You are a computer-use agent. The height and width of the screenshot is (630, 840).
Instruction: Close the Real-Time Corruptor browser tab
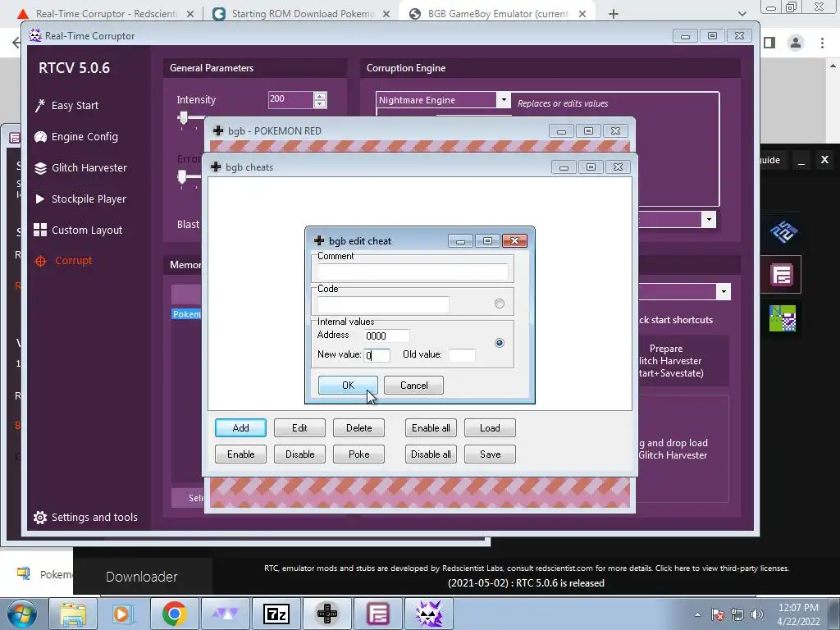point(190,14)
